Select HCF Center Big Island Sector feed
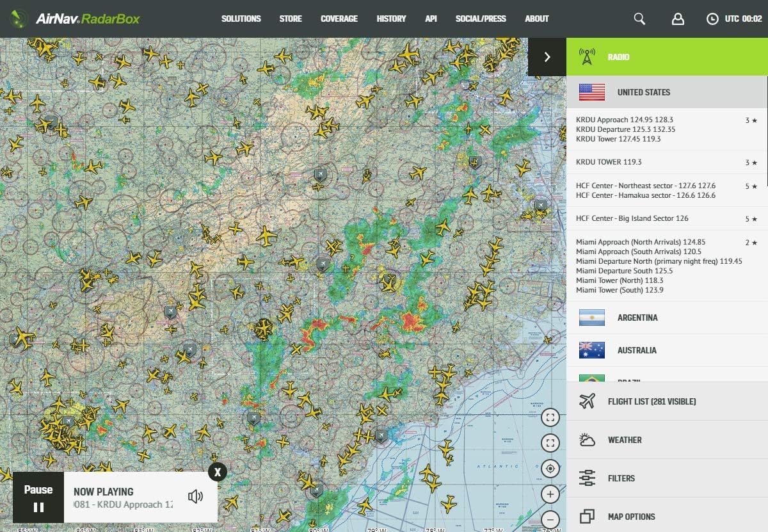 pos(632,218)
